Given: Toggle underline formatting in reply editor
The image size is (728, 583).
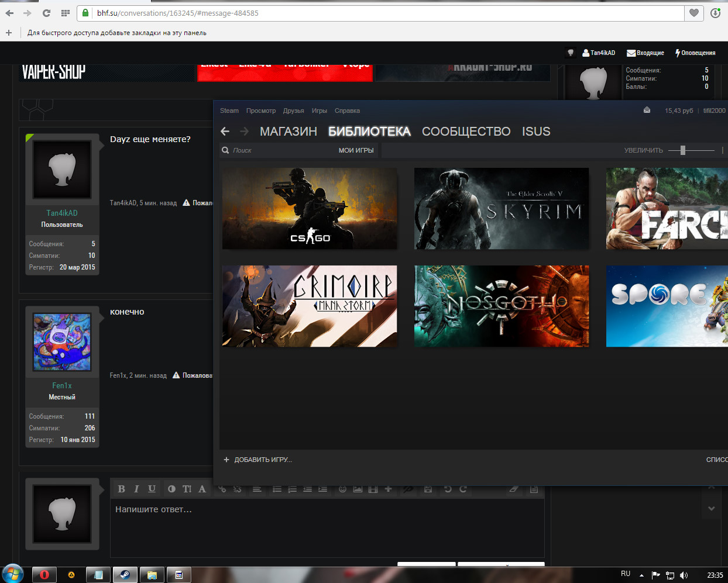Looking at the screenshot, I should 152,489.
